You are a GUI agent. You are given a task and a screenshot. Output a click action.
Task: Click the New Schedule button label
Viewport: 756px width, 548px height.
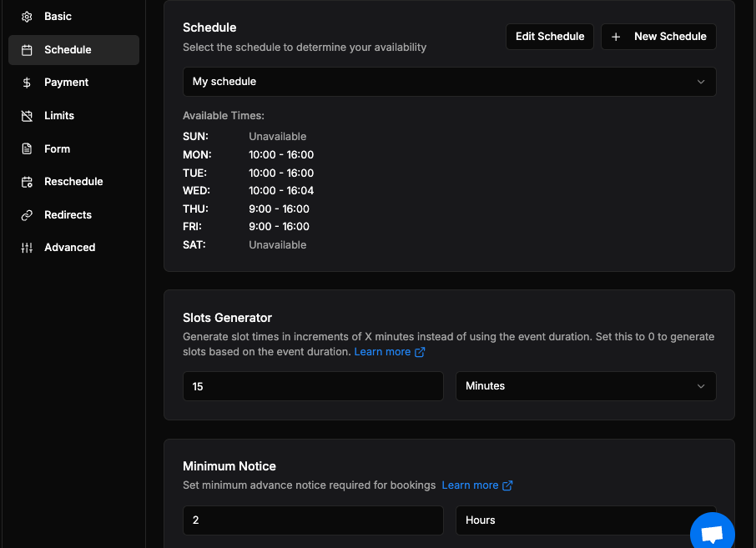click(670, 36)
